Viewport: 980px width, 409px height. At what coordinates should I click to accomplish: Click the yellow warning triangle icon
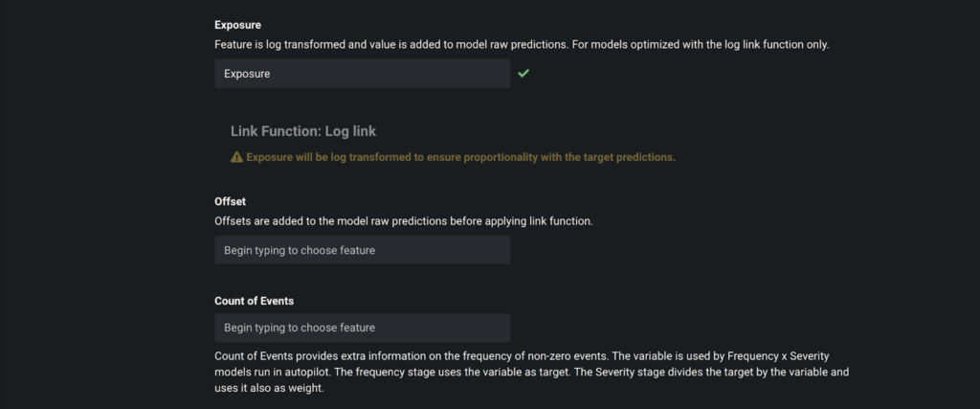[236, 158]
